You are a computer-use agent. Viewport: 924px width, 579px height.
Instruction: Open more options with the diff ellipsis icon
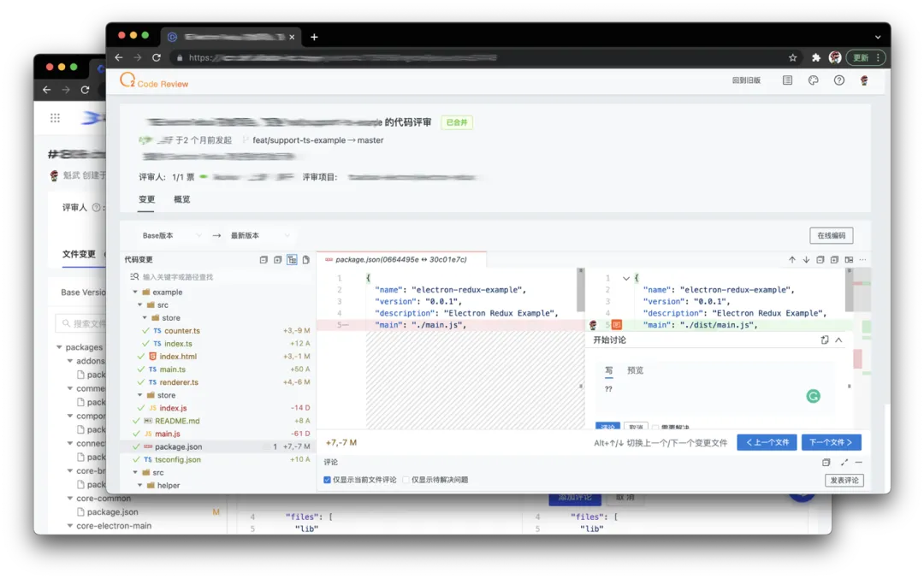862,259
